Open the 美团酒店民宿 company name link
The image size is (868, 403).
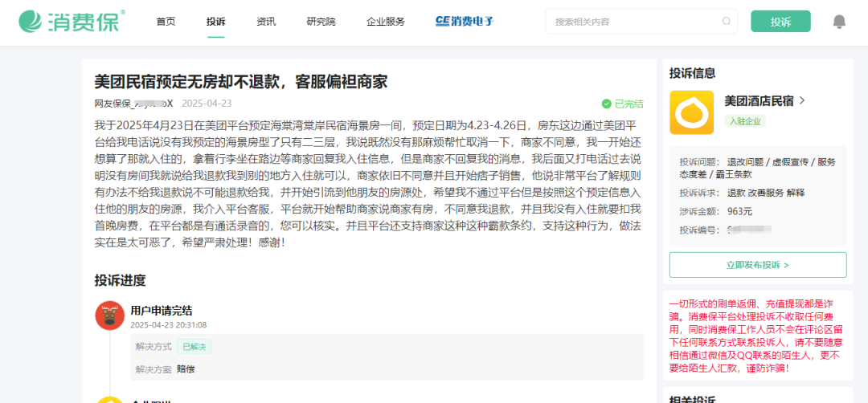point(759,100)
